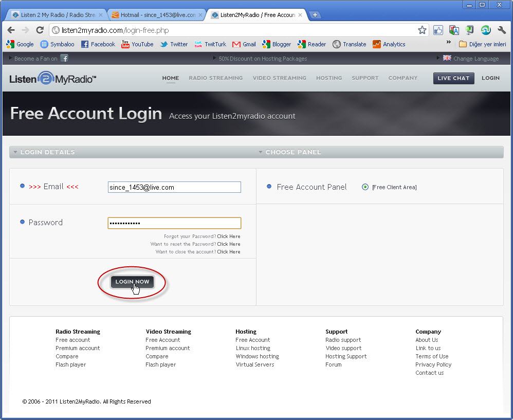Open the Google bookmark
The image size is (513, 420).
[x=20, y=44]
